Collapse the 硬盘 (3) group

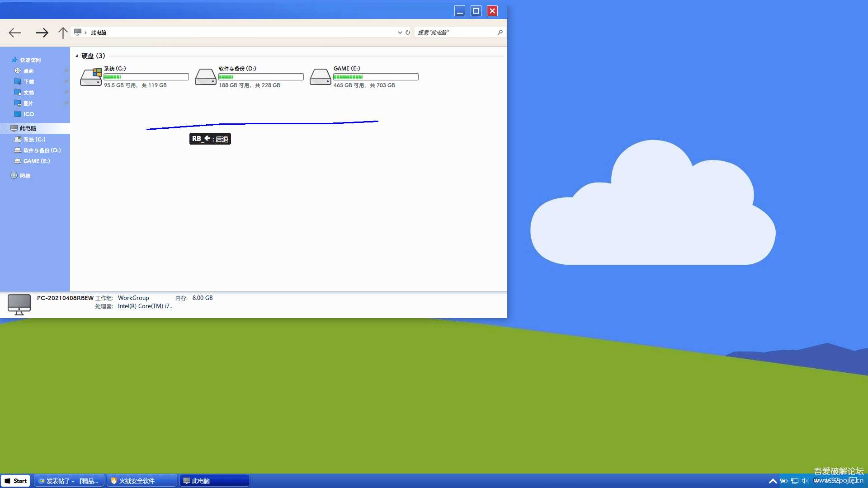coord(77,56)
